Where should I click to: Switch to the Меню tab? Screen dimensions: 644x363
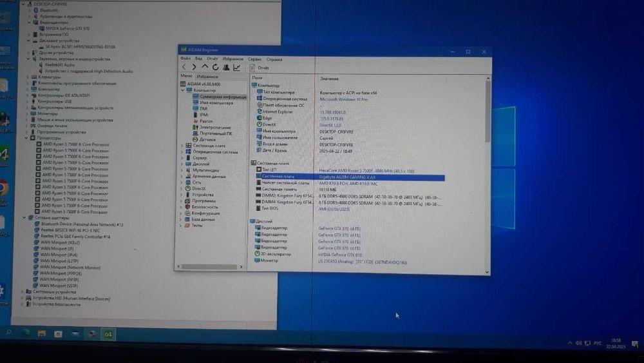point(186,76)
